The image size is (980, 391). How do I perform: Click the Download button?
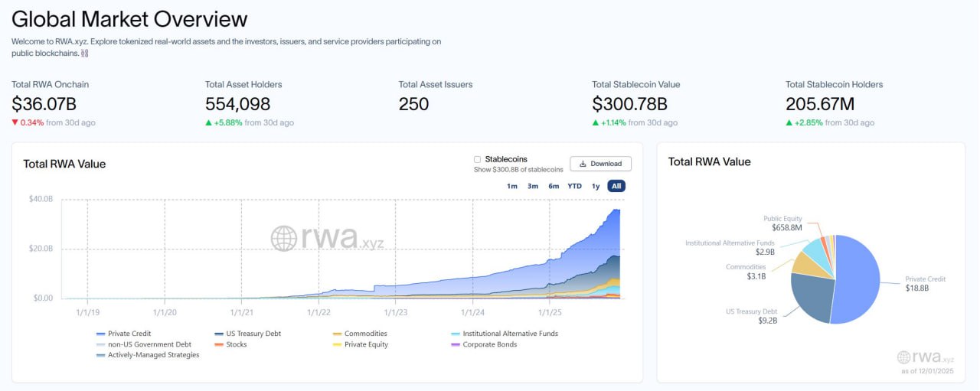(600, 164)
